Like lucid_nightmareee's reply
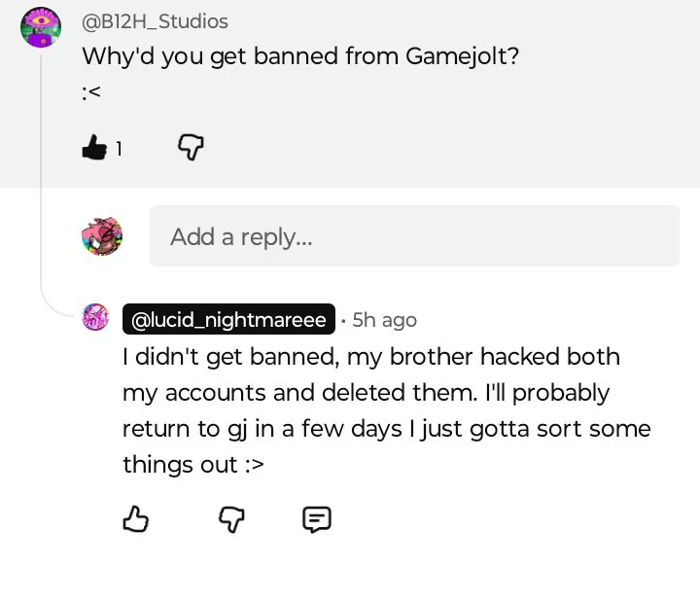 (136, 520)
